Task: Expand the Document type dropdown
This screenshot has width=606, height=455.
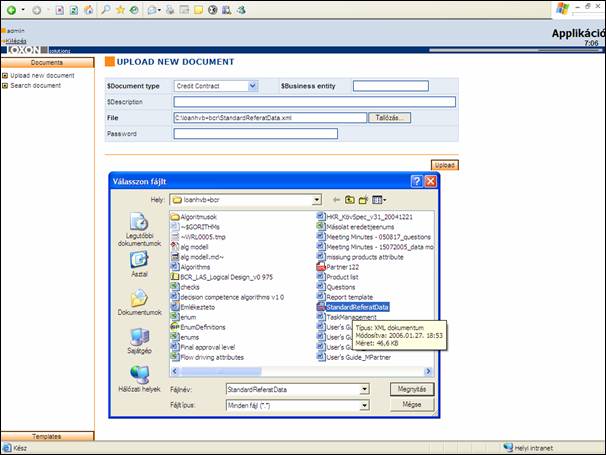Action: [252, 86]
